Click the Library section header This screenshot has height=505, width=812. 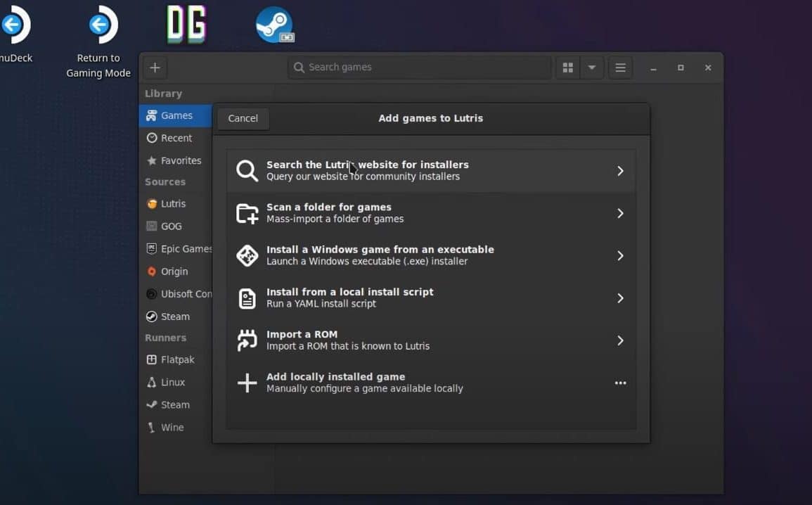coord(163,94)
